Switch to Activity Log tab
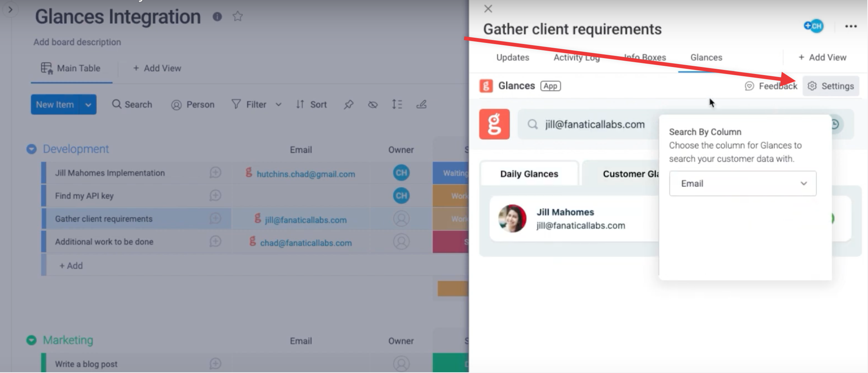868x373 pixels. tap(577, 57)
